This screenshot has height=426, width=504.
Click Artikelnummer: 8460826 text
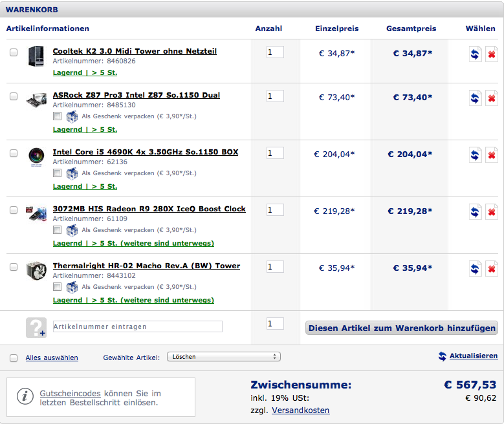coord(94,61)
